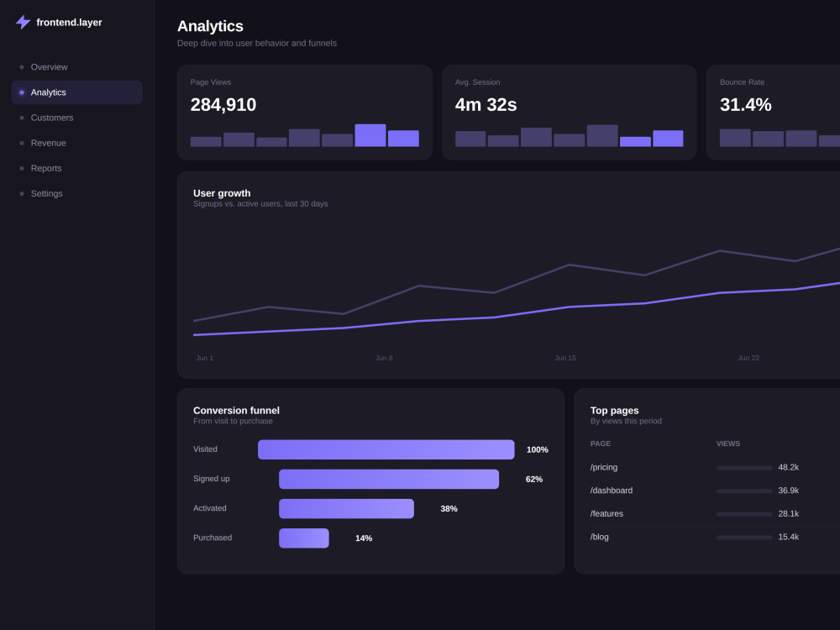Click the VIEWS column header
The width and height of the screenshot is (840, 630).
pyautogui.click(x=728, y=444)
